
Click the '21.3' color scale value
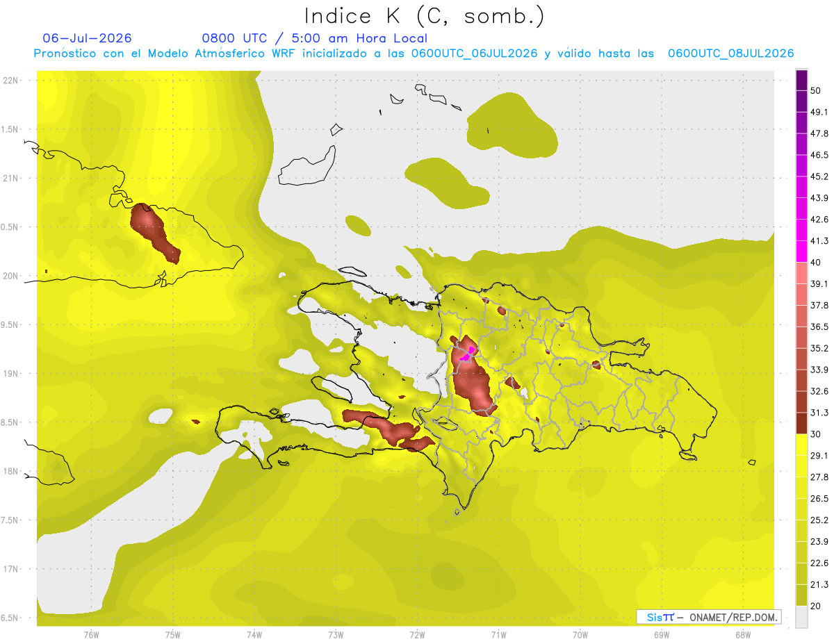819,585
